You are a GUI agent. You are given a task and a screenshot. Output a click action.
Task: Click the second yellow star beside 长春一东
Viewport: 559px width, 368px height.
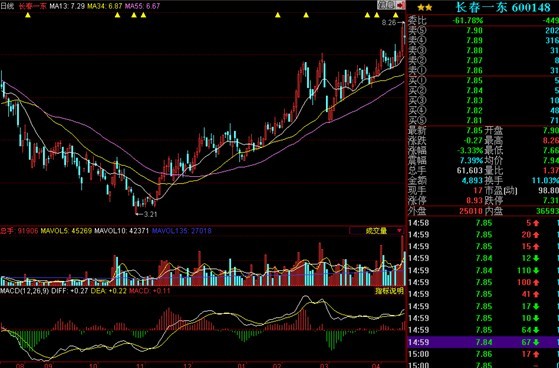point(429,7)
